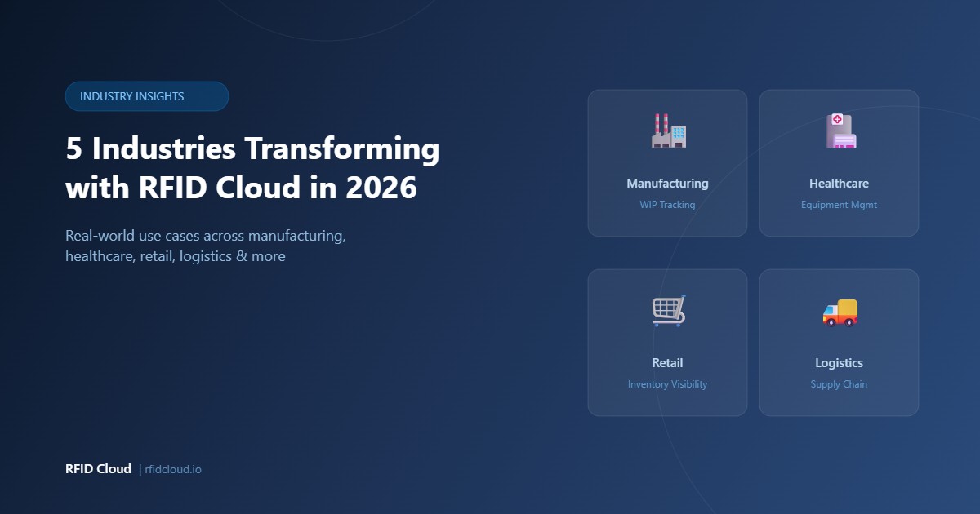980x514 pixels.
Task: Enable WIP Tracking under Manufacturing
Action: 668,205
